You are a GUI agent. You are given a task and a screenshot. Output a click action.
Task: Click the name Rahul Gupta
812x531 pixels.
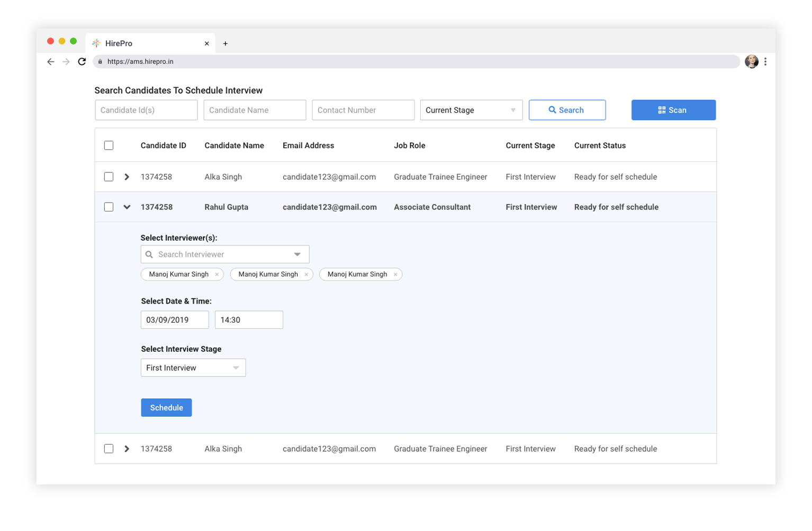[x=227, y=207]
